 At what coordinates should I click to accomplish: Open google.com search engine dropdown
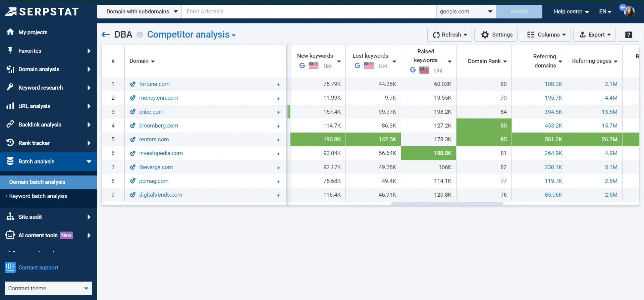[x=466, y=11]
